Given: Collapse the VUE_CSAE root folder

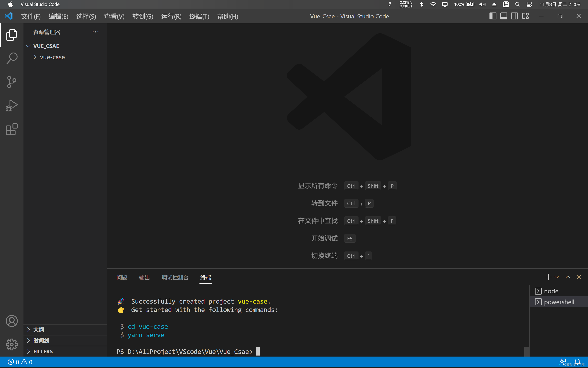Looking at the screenshot, I should 65,46.
